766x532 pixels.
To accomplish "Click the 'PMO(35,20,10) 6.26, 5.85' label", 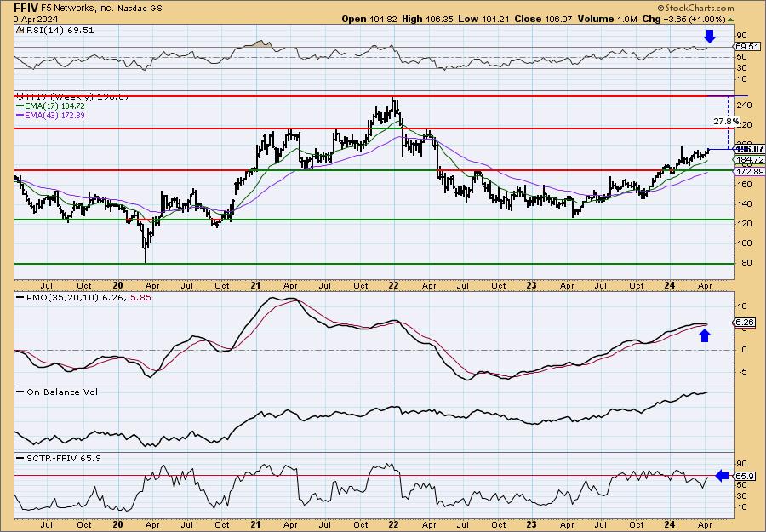I will [x=88, y=297].
